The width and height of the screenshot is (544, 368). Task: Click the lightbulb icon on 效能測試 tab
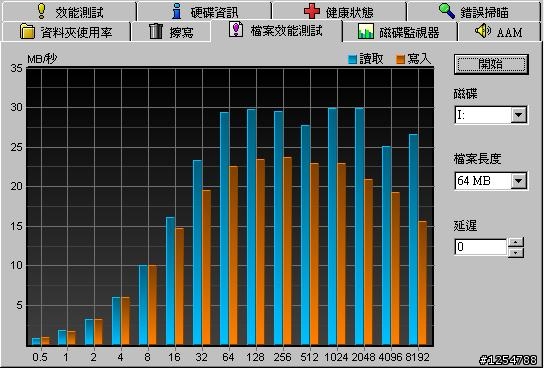42,11
